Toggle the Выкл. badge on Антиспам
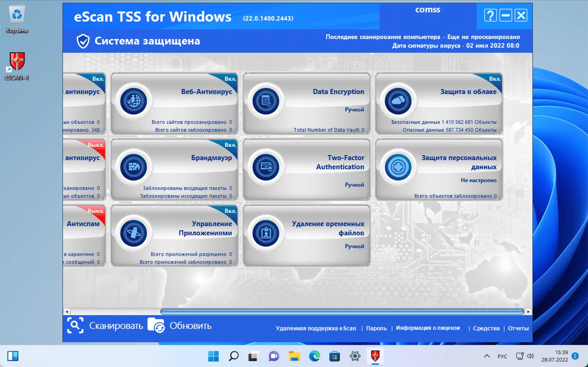This screenshot has height=367, width=588. pyautogui.click(x=96, y=211)
